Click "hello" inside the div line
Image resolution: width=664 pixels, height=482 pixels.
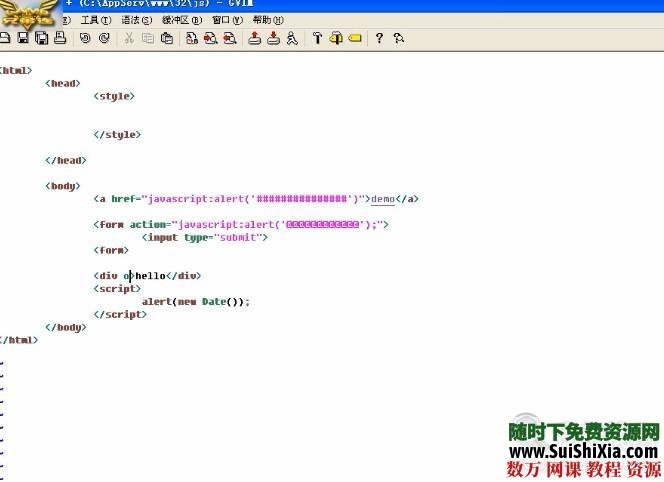pyautogui.click(x=150, y=276)
